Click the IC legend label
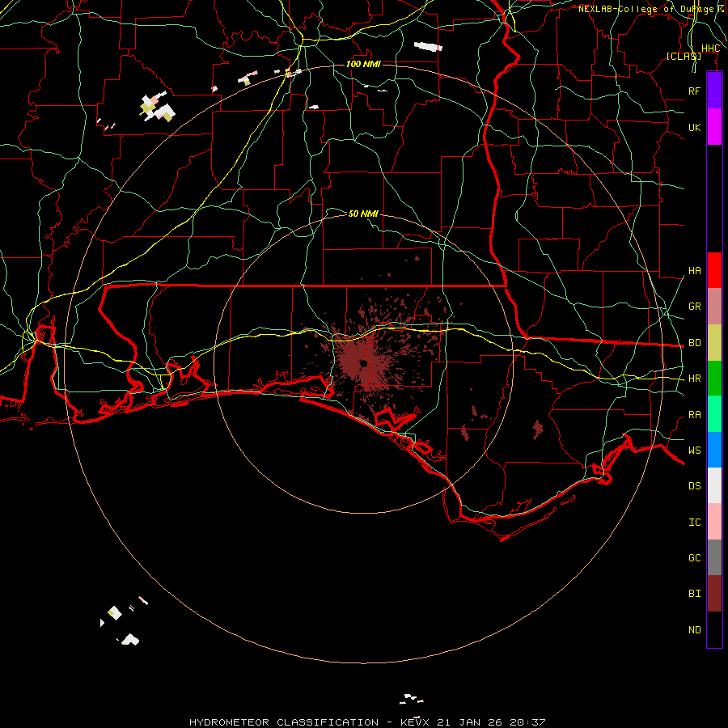The image size is (728, 728). [694, 522]
